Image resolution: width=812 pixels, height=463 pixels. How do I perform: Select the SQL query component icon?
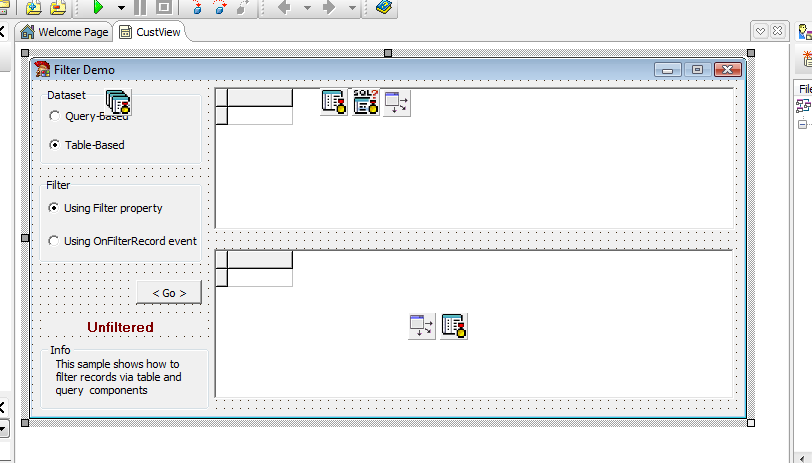pos(366,102)
